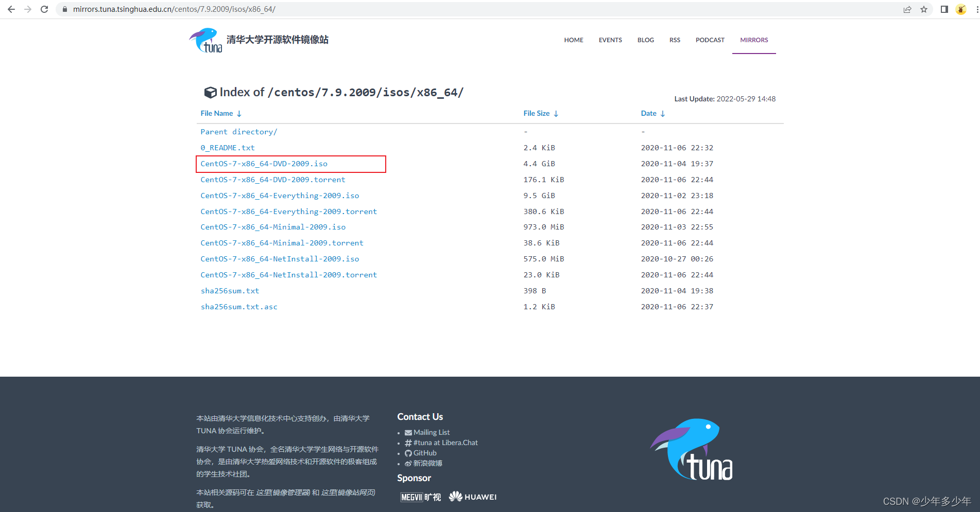Bookmark this page with the star icon
980x512 pixels.
[x=924, y=9]
